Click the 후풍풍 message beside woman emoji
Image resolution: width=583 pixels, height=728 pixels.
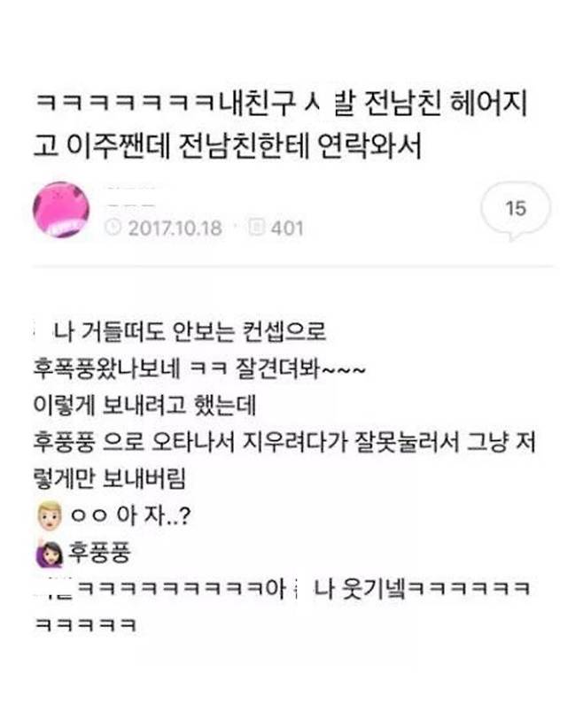click(100, 553)
